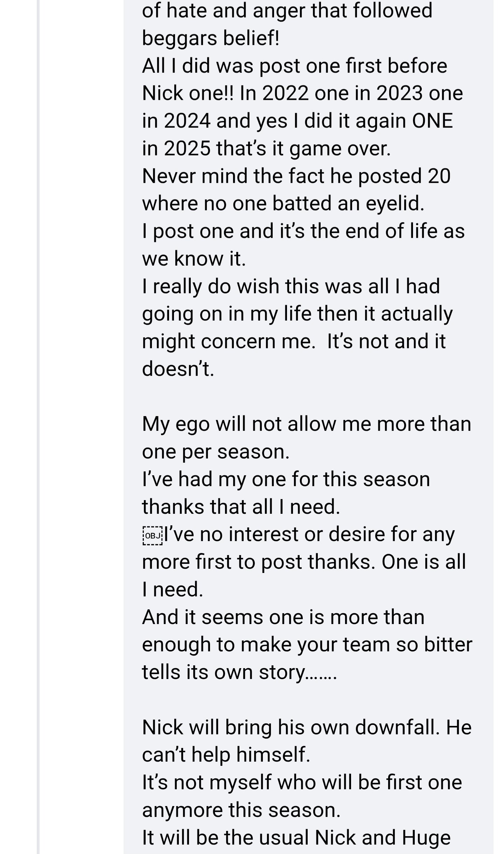Click the line 'I really do wish this was all I had'

291,286
